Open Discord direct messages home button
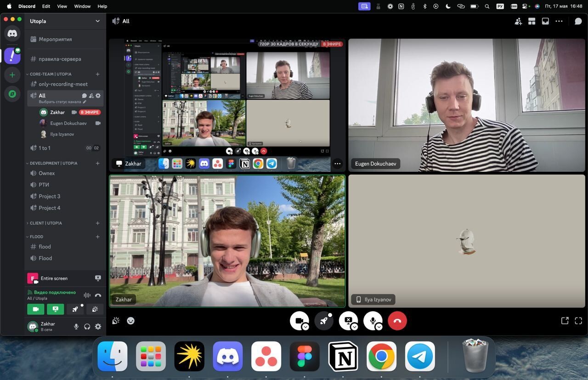 (x=12, y=33)
